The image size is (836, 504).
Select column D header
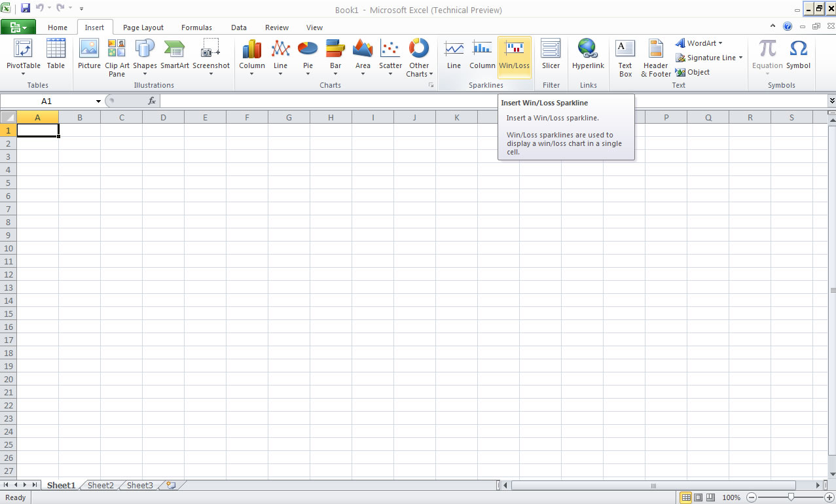[x=163, y=118]
